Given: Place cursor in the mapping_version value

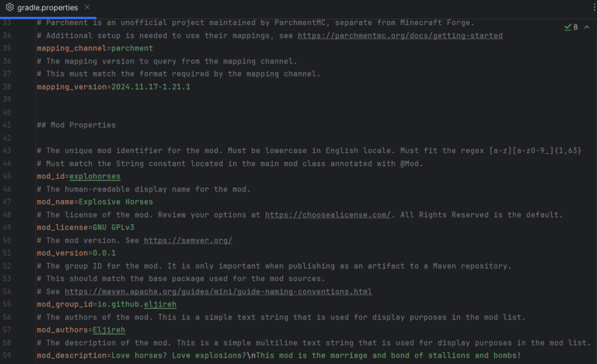Looking at the screenshot, I should point(150,87).
